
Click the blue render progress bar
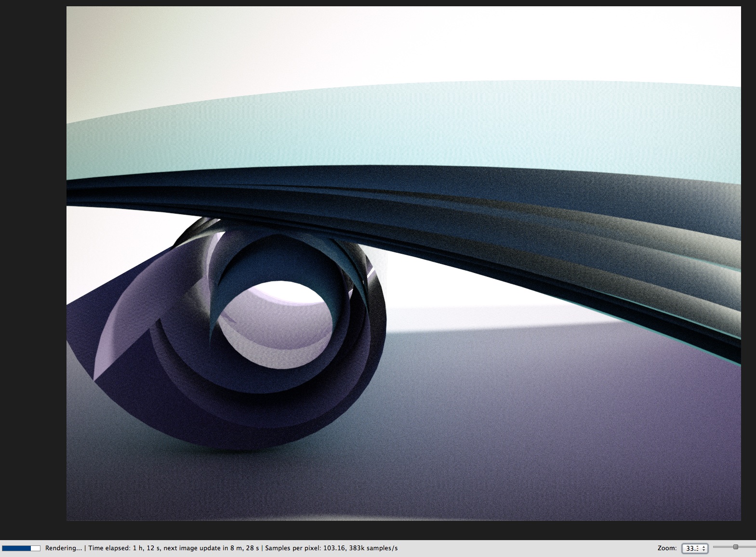[x=21, y=548]
